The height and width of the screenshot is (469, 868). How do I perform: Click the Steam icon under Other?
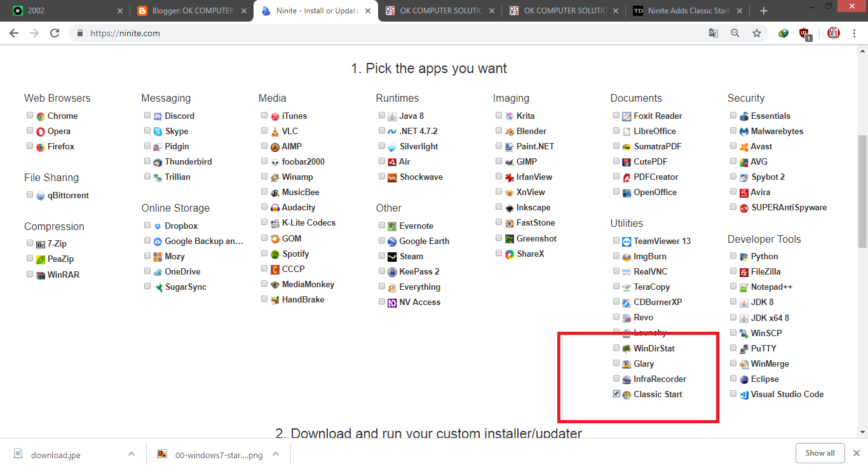click(392, 257)
